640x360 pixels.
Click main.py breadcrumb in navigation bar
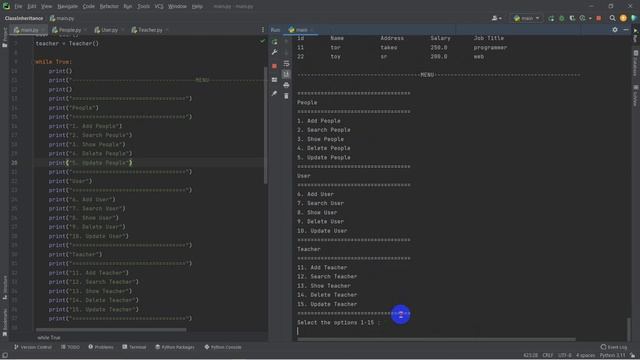tap(62, 18)
